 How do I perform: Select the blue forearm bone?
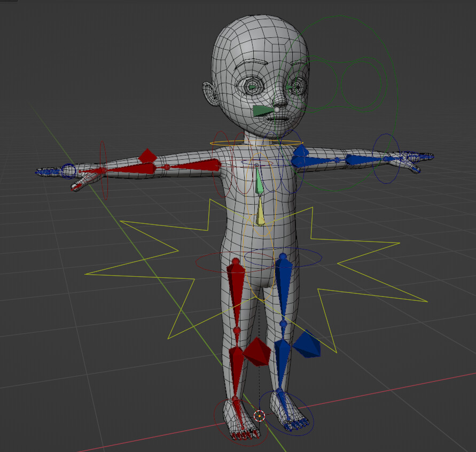363,158
